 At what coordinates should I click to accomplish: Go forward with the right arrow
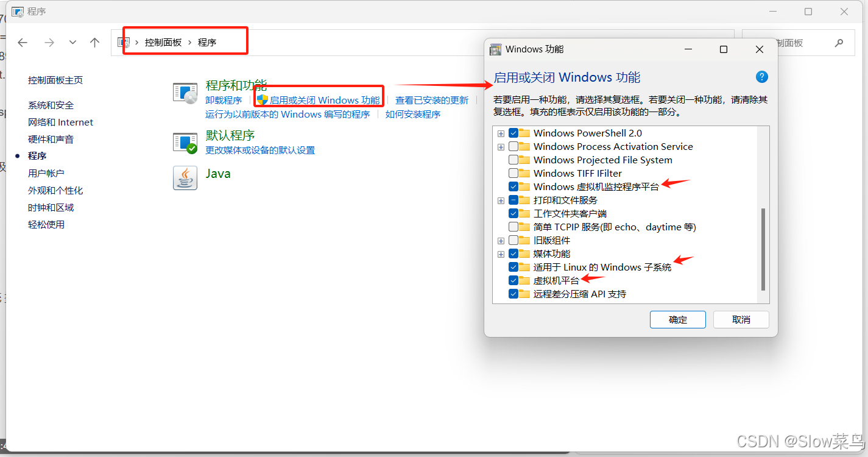coord(49,43)
